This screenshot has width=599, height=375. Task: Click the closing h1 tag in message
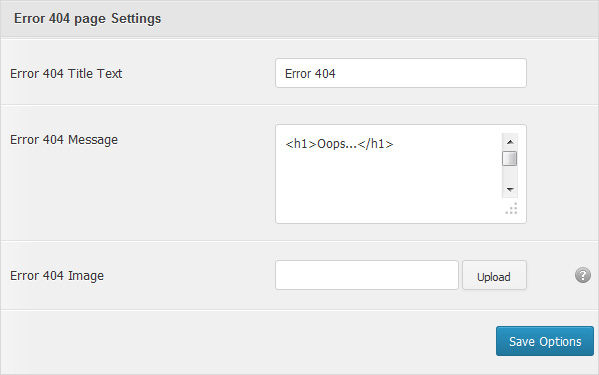pos(376,144)
